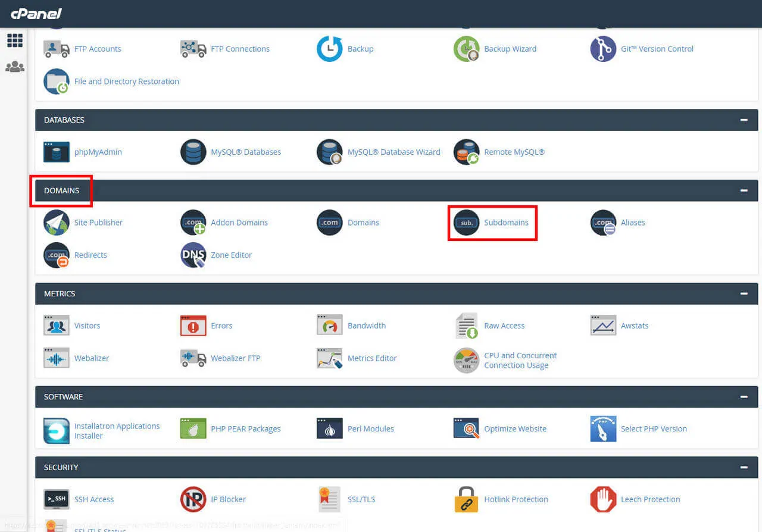Image resolution: width=762 pixels, height=532 pixels.
Task: Open the Hotlink Protection link
Action: pyautogui.click(x=516, y=499)
